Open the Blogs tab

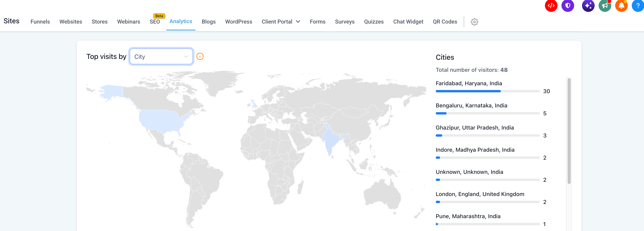click(208, 22)
